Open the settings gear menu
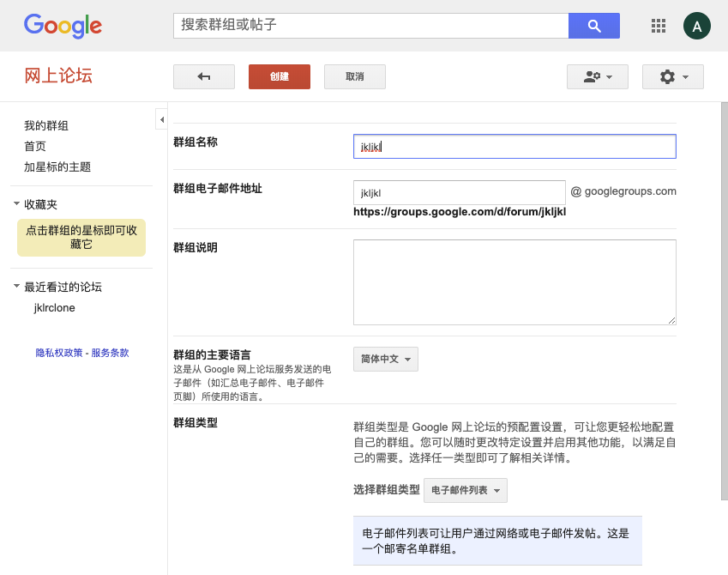 tap(673, 76)
